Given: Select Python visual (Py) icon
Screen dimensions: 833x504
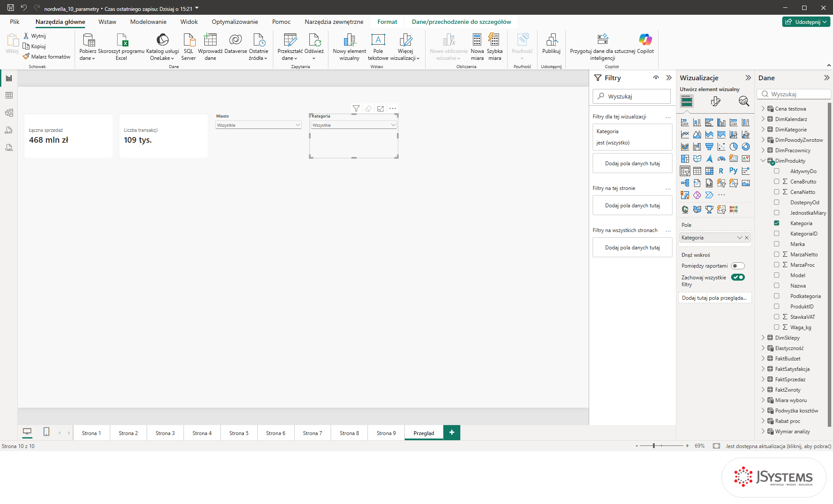Looking at the screenshot, I should [734, 171].
